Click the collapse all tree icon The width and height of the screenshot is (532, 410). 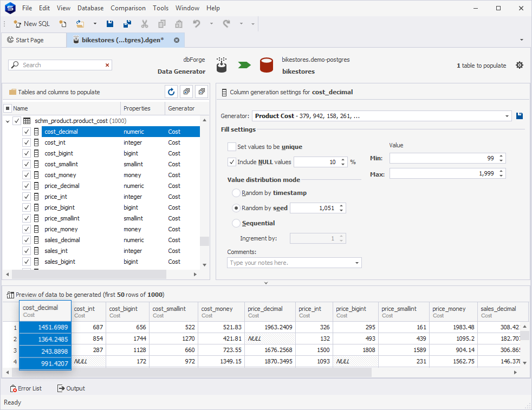[x=202, y=92]
